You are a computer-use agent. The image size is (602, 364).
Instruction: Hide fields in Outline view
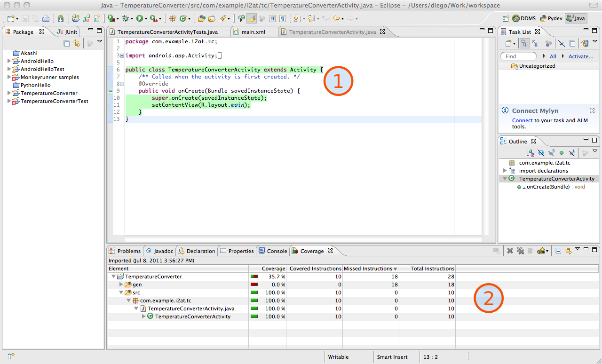(x=541, y=153)
